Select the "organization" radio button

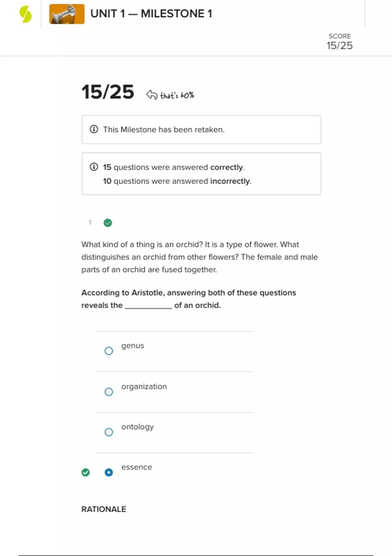pos(109,392)
